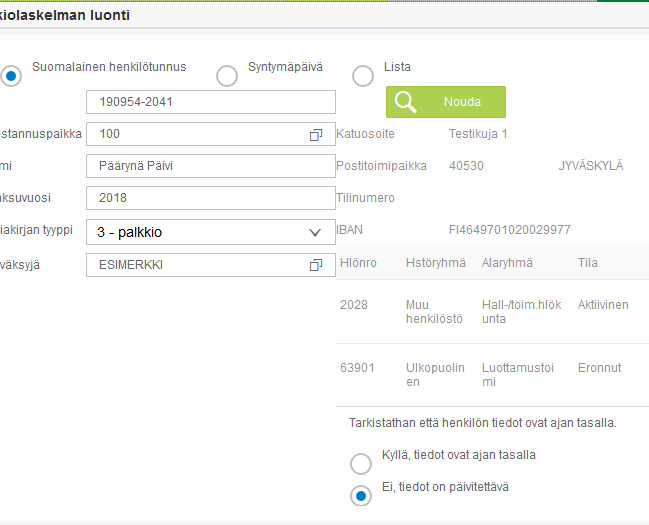Screen dimensions: 649x525
Task: Click Ulkopuolinen cell
Action: 435,375
